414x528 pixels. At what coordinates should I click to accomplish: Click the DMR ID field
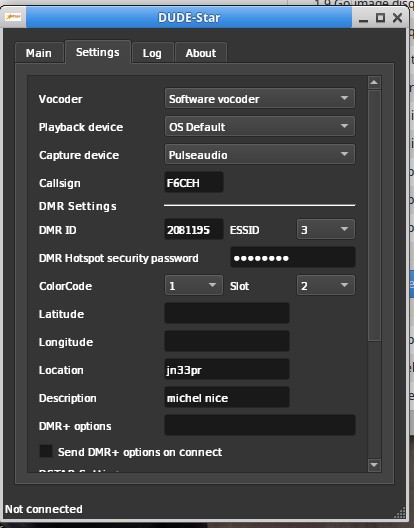coord(194,229)
